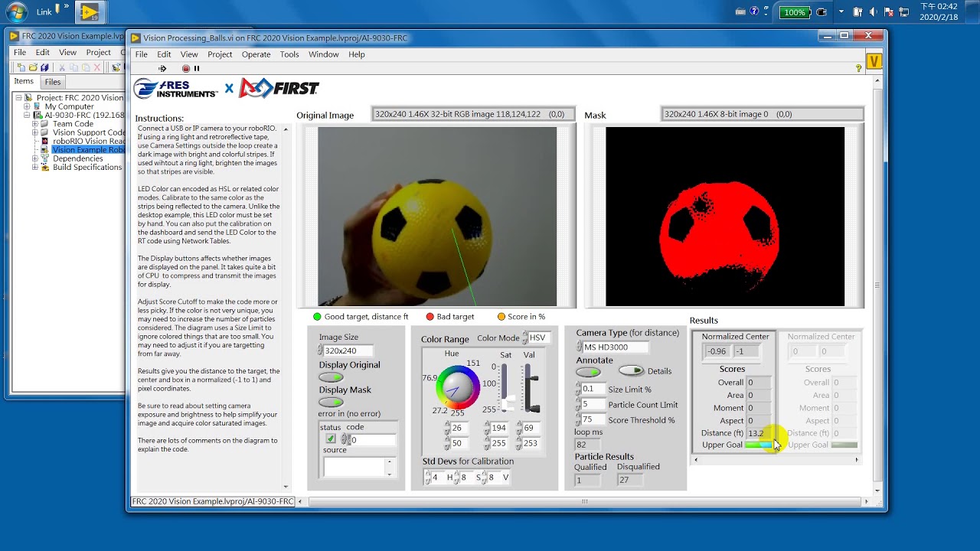Click the error code field with 0
This screenshot has width=980, height=551.
point(373,440)
